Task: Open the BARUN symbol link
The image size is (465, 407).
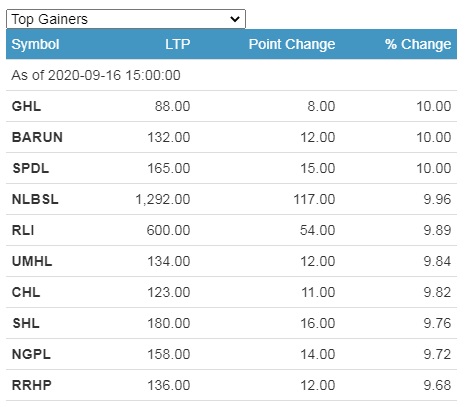Action: pyautogui.click(x=37, y=137)
